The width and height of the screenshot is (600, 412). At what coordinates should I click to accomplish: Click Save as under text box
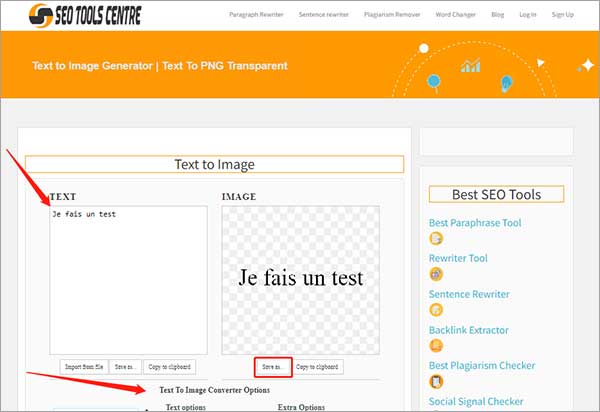[x=125, y=367]
